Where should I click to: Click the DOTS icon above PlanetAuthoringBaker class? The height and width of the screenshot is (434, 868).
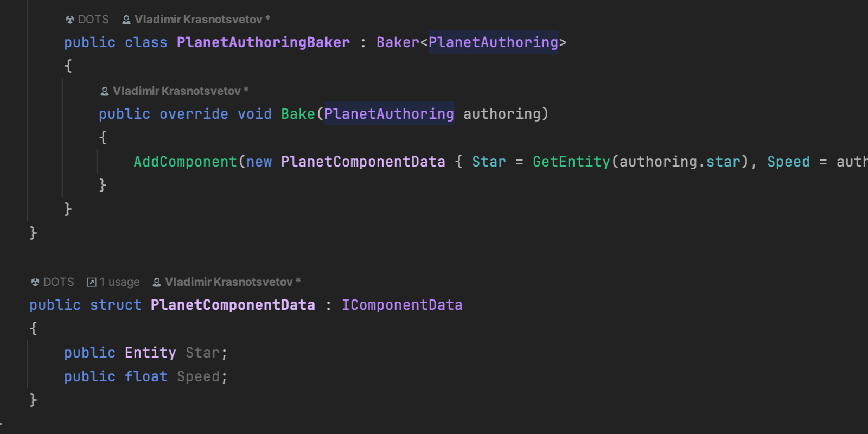pos(70,20)
